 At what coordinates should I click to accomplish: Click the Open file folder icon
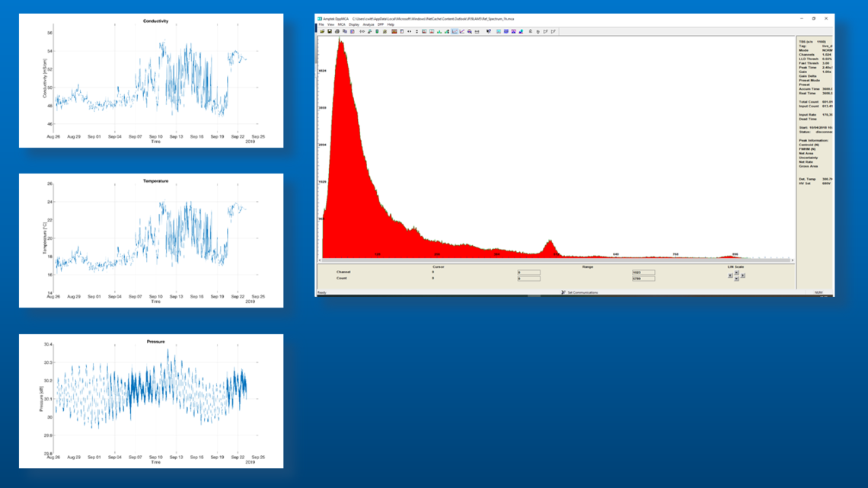tap(322, 31)
